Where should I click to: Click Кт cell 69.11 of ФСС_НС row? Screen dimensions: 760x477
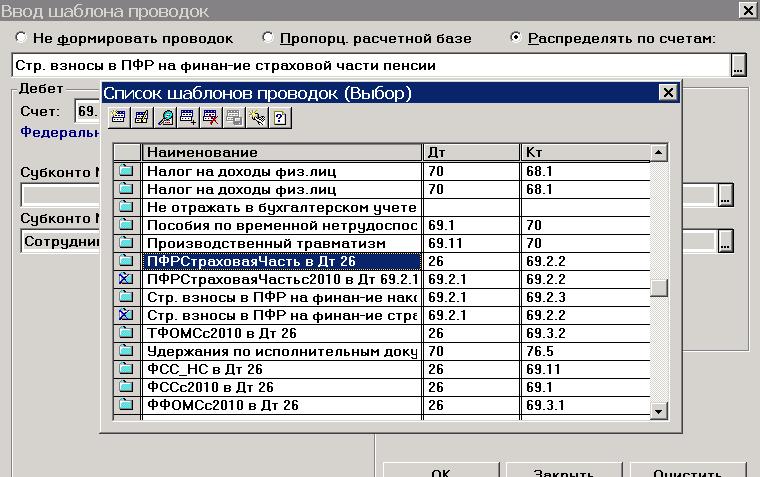(x=586, y=369)
